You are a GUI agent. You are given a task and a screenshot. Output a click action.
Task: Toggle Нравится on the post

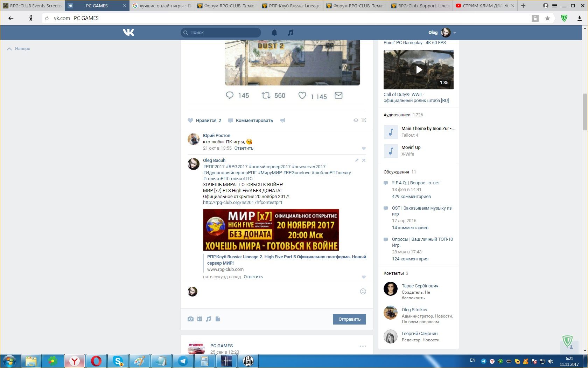coord(205,121)
